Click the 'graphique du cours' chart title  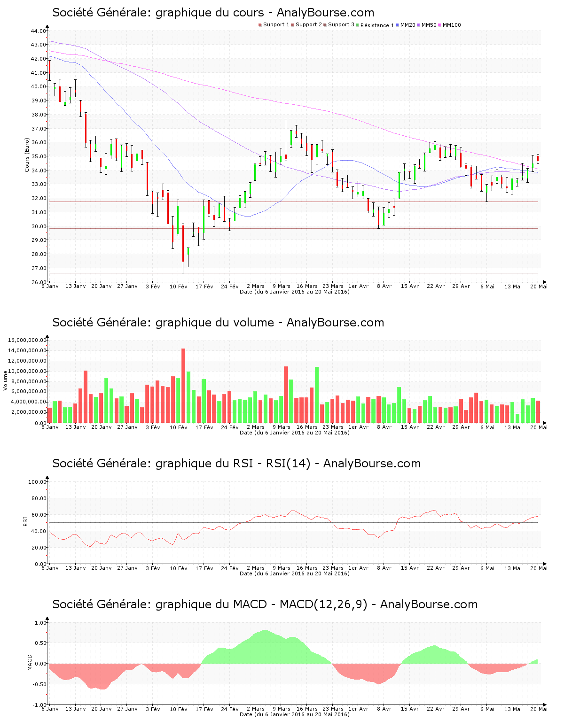[x=213, y=13]
